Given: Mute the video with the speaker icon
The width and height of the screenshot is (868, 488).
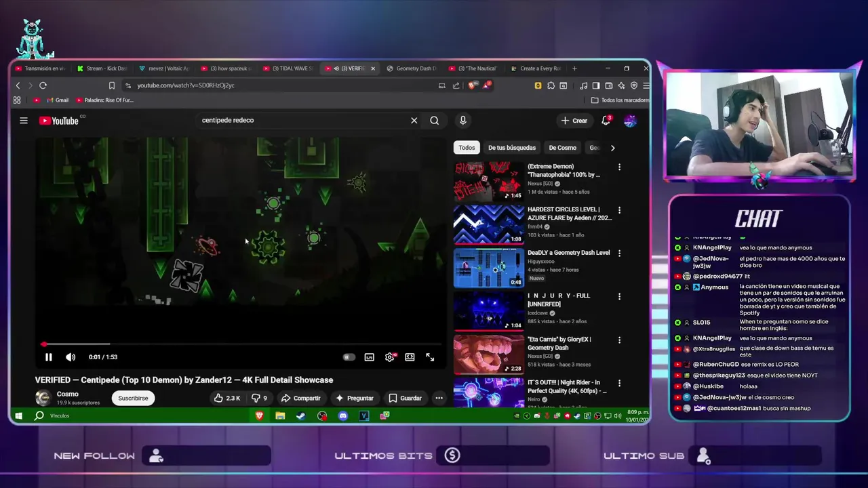Looking at the screenshot, I should point(71,357).
